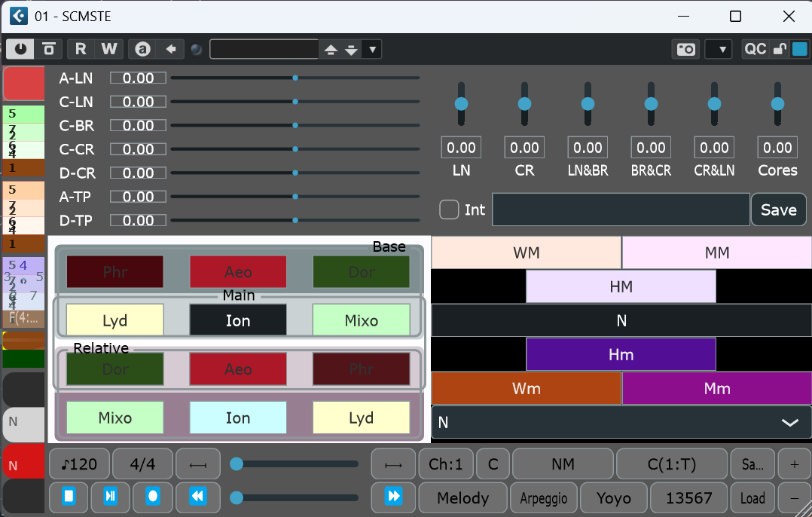Select Ion mode in Main row

click(238, 320)
